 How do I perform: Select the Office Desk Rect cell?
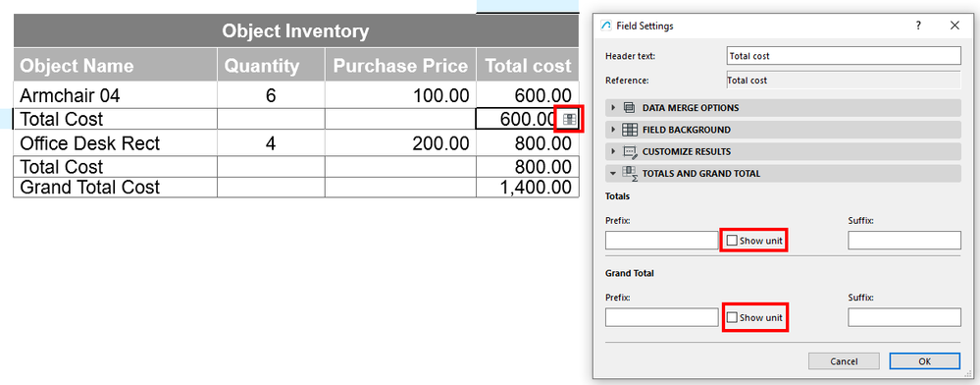(116, 143)
